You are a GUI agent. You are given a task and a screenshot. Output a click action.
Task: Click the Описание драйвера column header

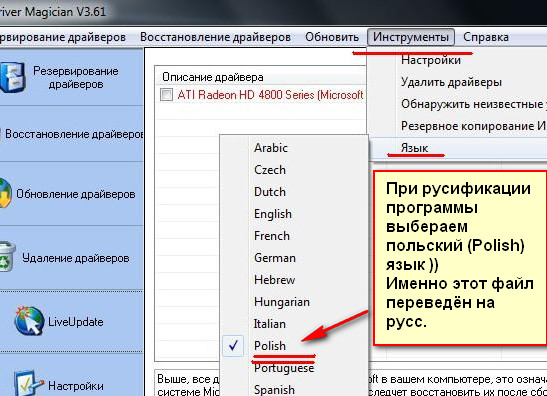[x=213, y=77]
